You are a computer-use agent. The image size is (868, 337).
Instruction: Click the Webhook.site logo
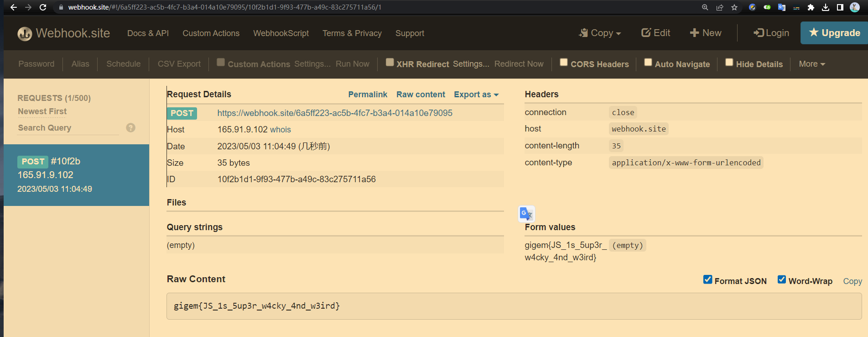tap(64, 33)
